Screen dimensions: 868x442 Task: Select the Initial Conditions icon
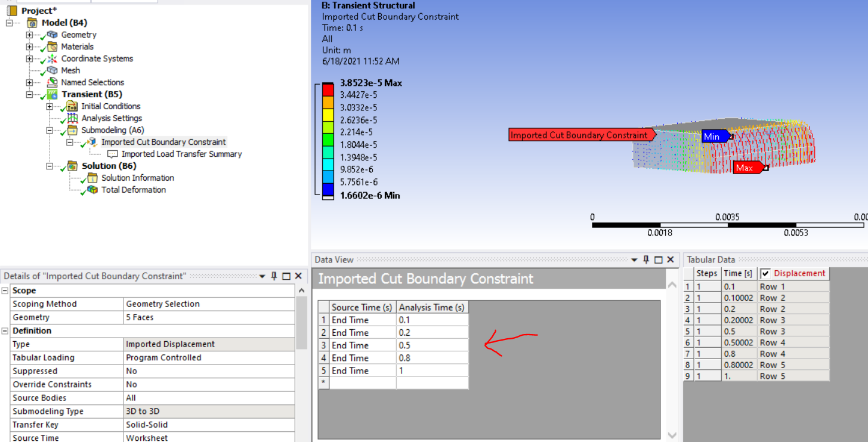click(x=72, y=106)
